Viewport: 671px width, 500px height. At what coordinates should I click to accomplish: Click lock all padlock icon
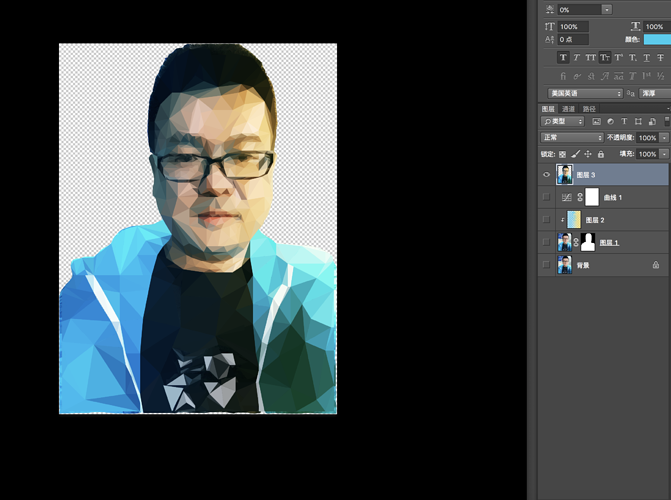(601, 154)
